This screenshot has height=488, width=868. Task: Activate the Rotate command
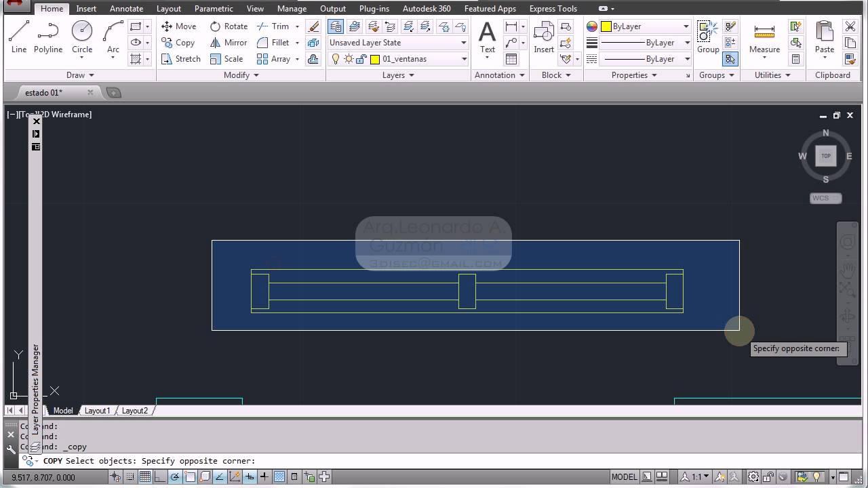click(229, 26)
